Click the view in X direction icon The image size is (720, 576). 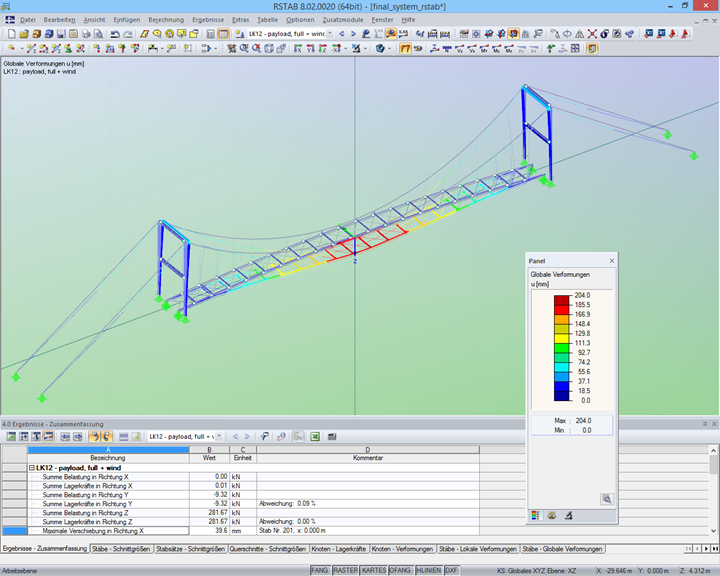pos(298,48)
